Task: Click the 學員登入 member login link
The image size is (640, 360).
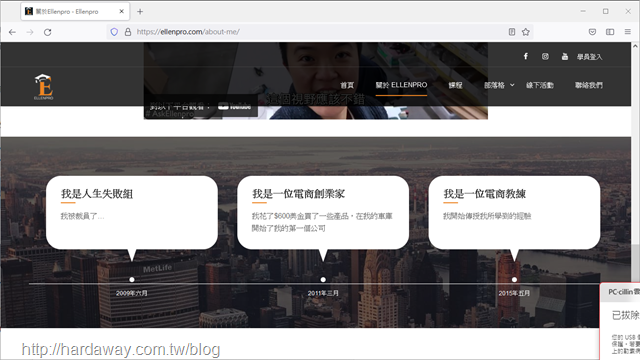Action: coord(589,57)
